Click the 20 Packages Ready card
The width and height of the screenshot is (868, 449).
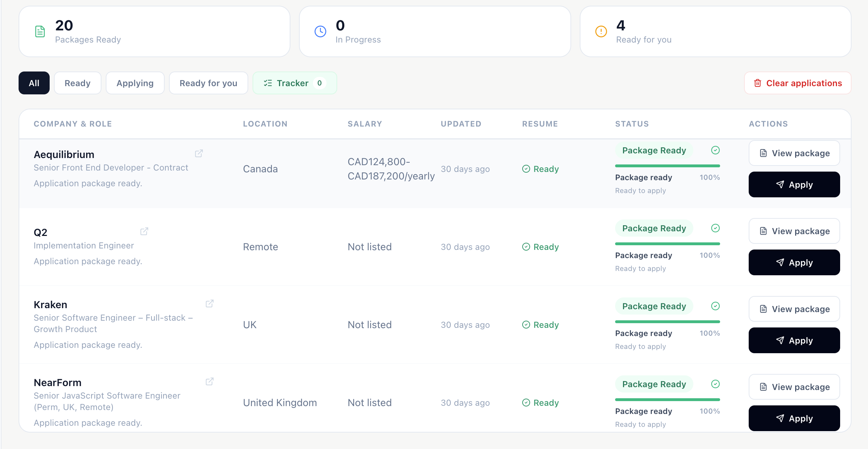pyautogui.click(x=154, y=31)
